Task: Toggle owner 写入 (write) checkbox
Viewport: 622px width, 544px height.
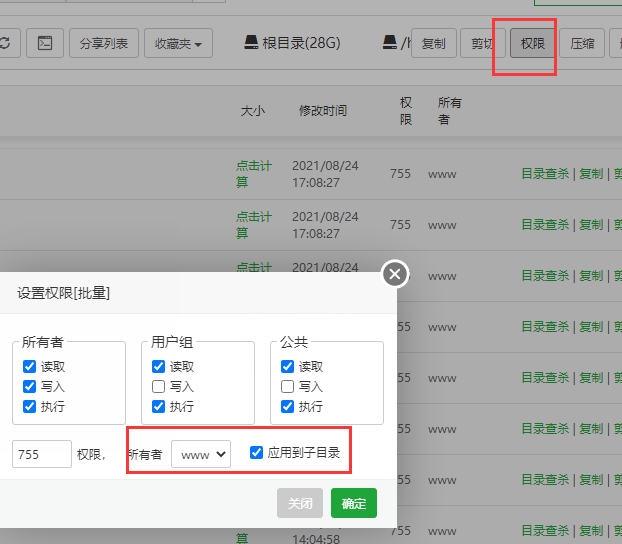Action: 29,386
